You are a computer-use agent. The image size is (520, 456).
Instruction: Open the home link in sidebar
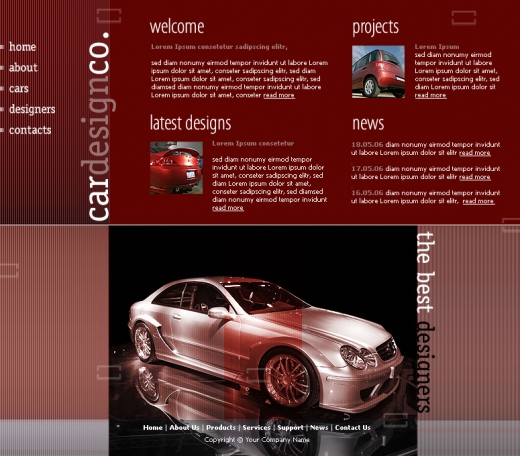tap(22, 47)
